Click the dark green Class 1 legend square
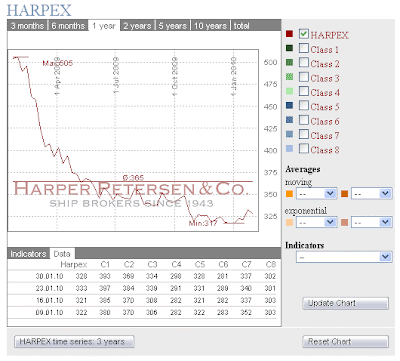 pos(289,48)
